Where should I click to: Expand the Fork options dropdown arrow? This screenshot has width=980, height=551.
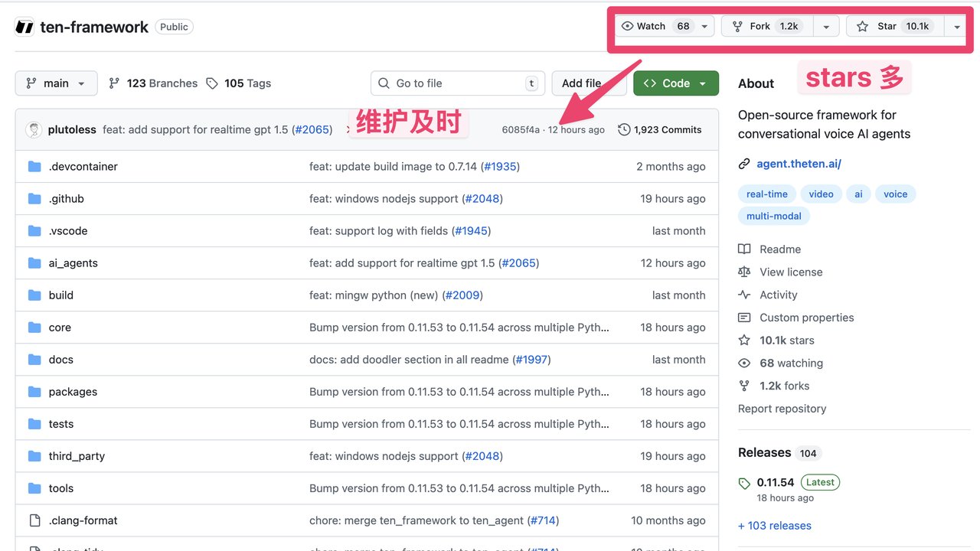(x=825, y=26)
